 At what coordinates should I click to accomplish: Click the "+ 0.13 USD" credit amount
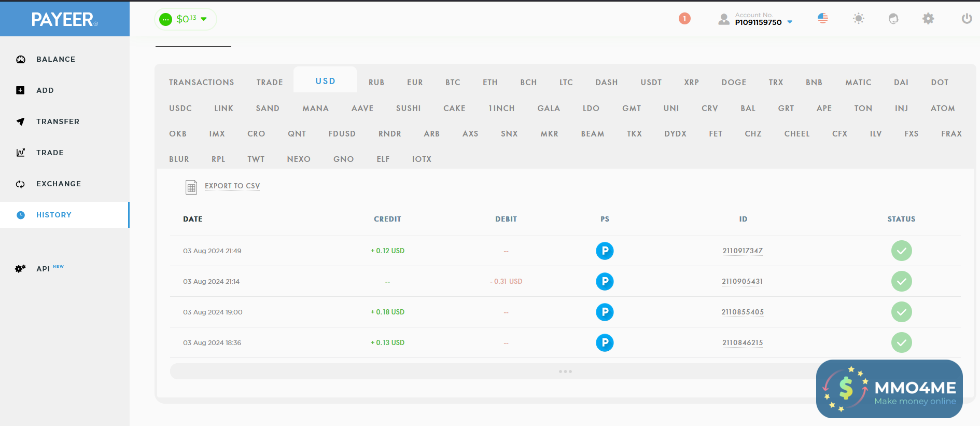tap(387, 342)
